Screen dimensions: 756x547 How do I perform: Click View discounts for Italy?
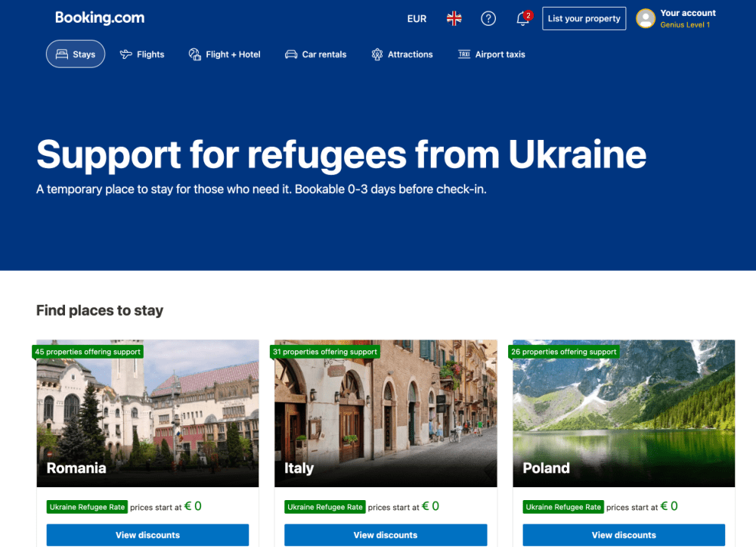386,535
